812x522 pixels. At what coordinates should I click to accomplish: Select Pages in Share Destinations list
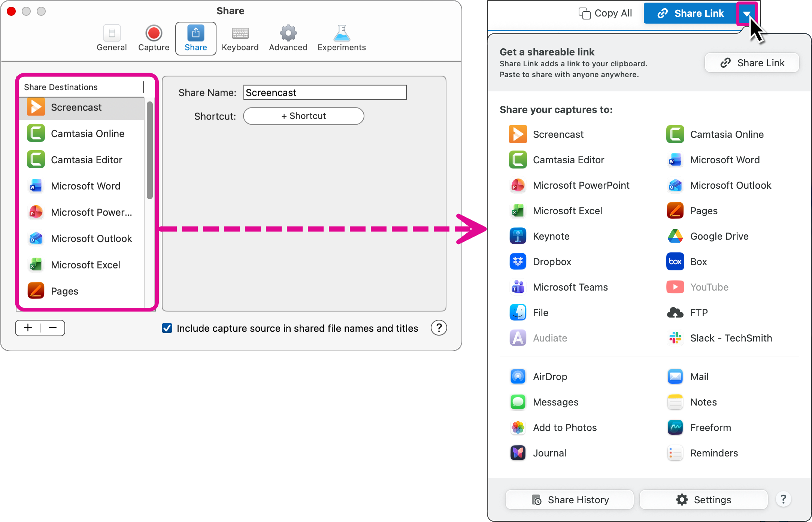tap(82, 291)
